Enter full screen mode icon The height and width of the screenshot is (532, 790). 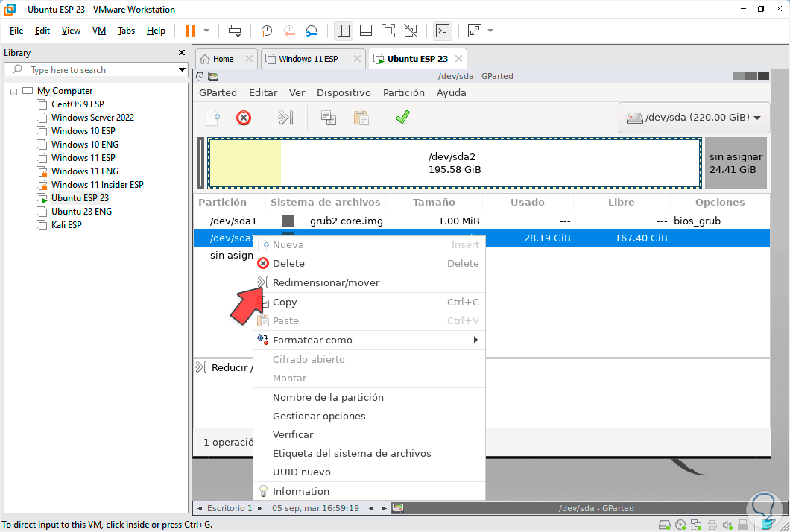pos(388,31)
